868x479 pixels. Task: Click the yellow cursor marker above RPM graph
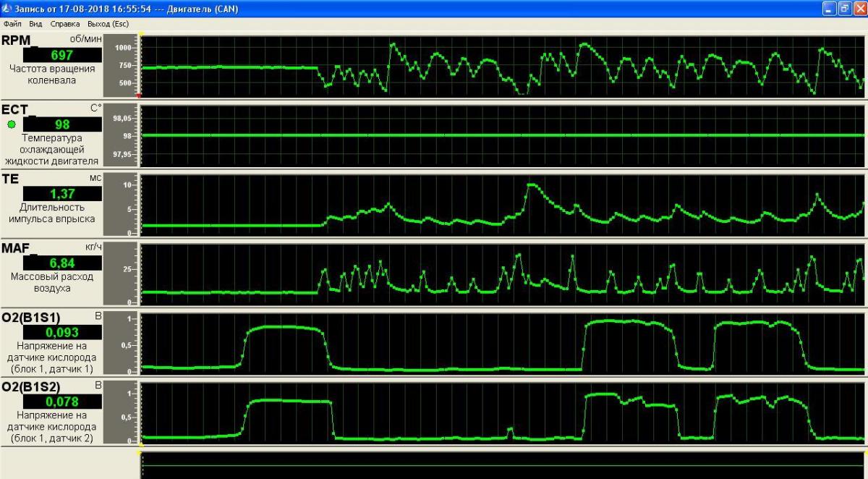pyautogui.click(x=142, y=33)
